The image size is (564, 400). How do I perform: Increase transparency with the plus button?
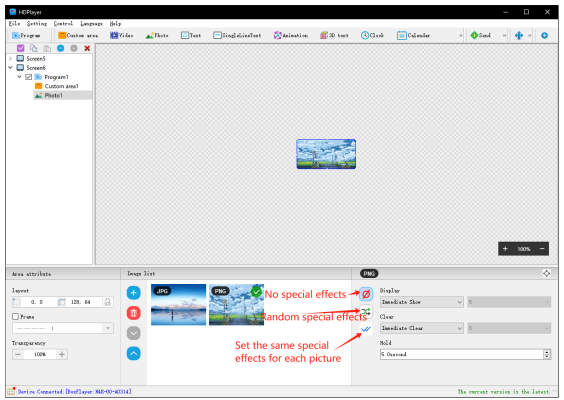tap(62, 354)
